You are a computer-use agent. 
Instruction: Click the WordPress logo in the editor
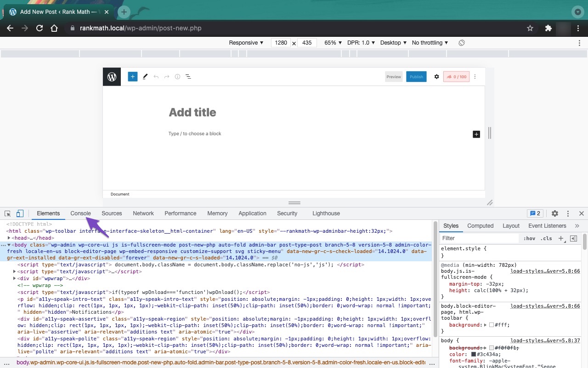coord(112,77)
